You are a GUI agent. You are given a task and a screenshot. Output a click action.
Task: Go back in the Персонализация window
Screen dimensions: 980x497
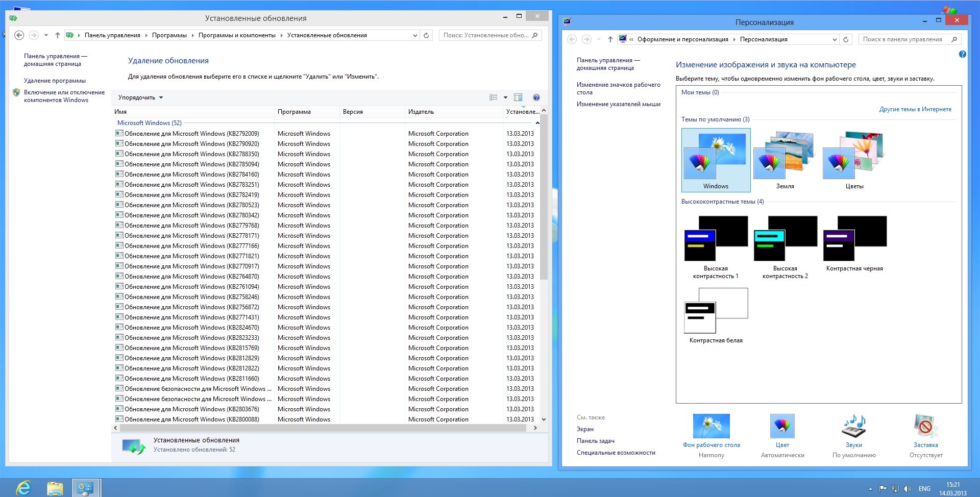click(x=572, y=39)
